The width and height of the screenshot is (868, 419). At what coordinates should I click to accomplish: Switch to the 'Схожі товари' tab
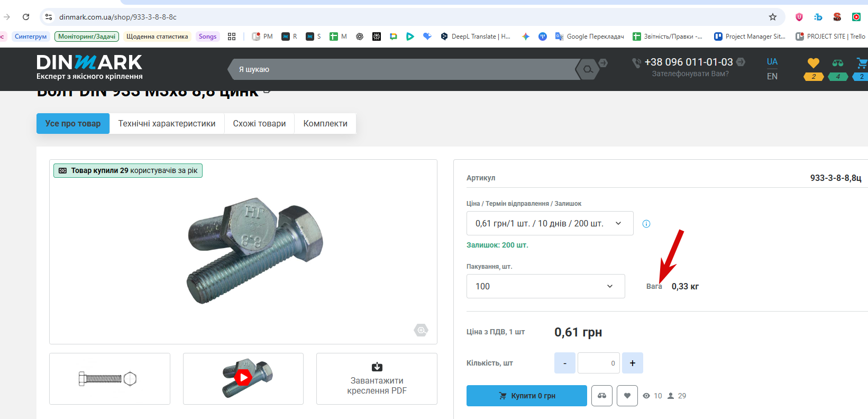pos(259,123)
